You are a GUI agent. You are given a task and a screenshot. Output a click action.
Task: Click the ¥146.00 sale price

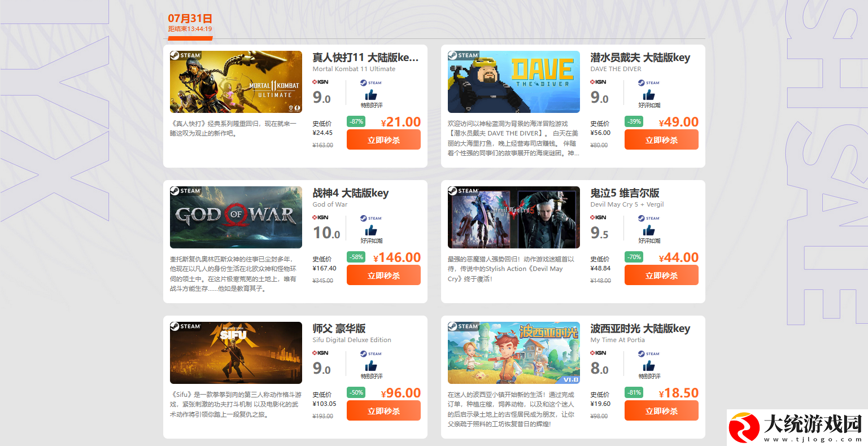(397, 257)
